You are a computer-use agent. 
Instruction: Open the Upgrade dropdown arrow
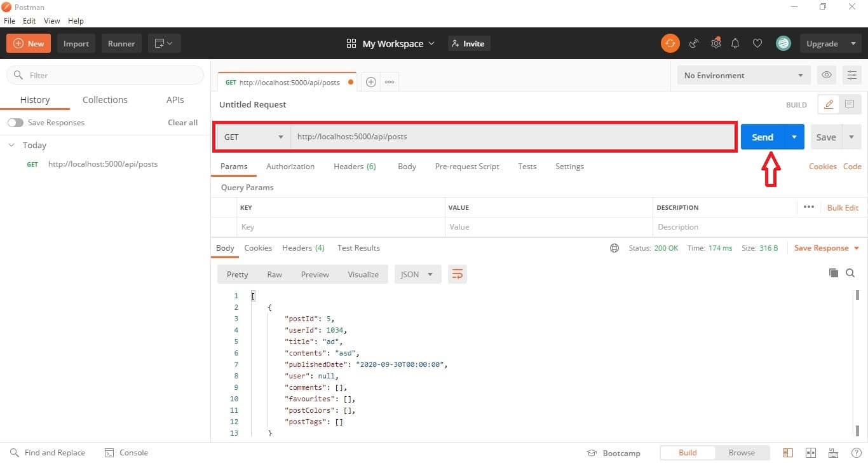(853, 43)
